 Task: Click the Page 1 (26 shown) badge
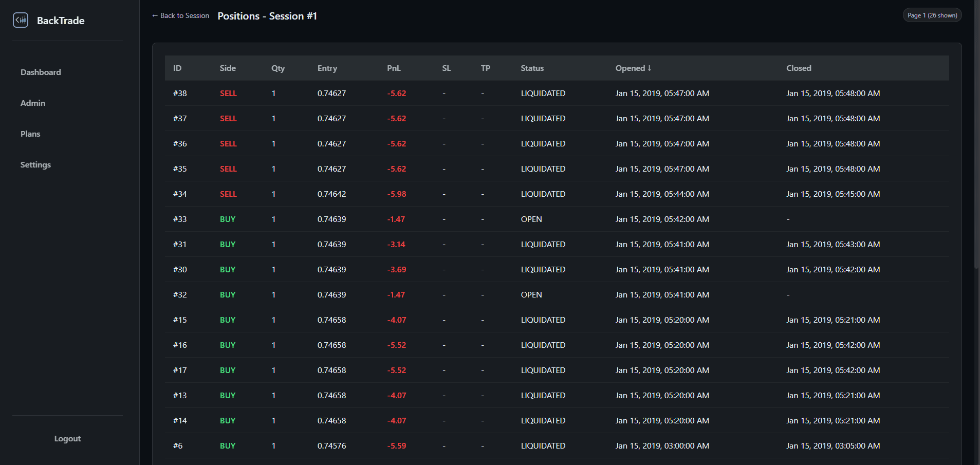pyautogui.click(x=932, y=15)
